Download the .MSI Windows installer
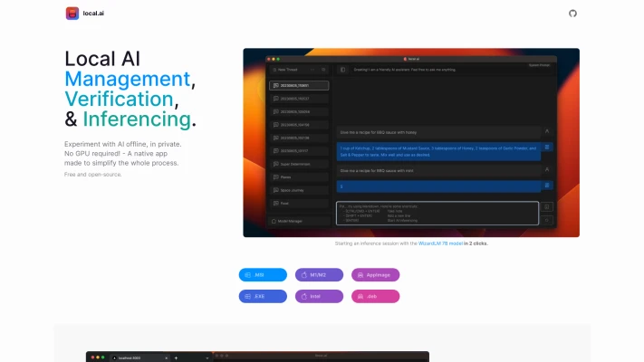Image resolution: width=644 pixels, height=362 pixels. pyautogui.click(x=263, y=275)
